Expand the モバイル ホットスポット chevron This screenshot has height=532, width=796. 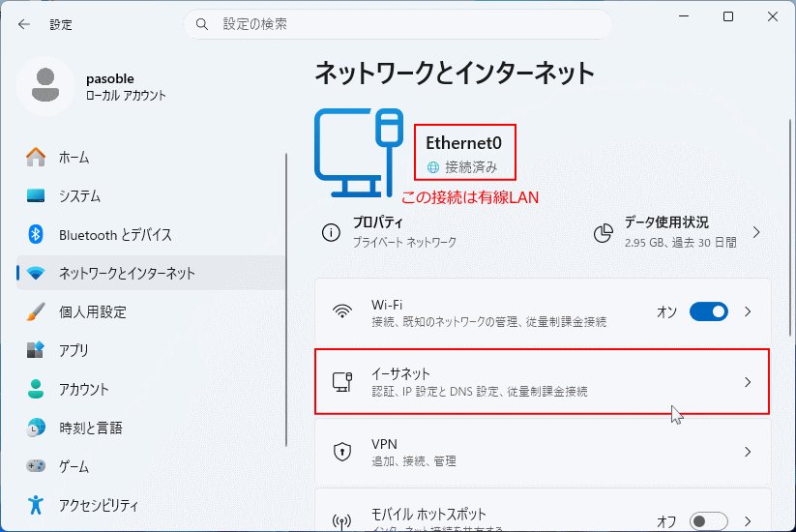(748, 521)
